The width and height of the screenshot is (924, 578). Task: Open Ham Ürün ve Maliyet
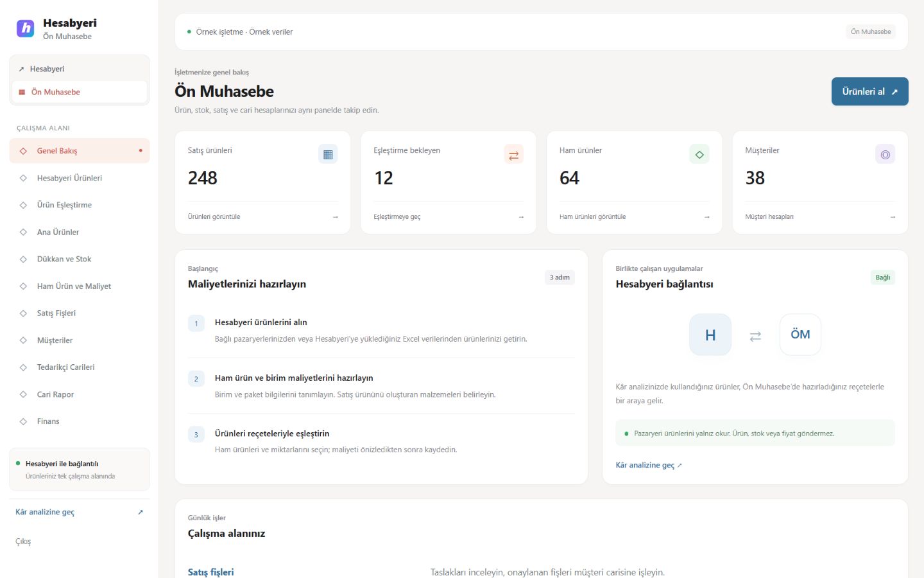pyautogui.click(x=80, y=286)
